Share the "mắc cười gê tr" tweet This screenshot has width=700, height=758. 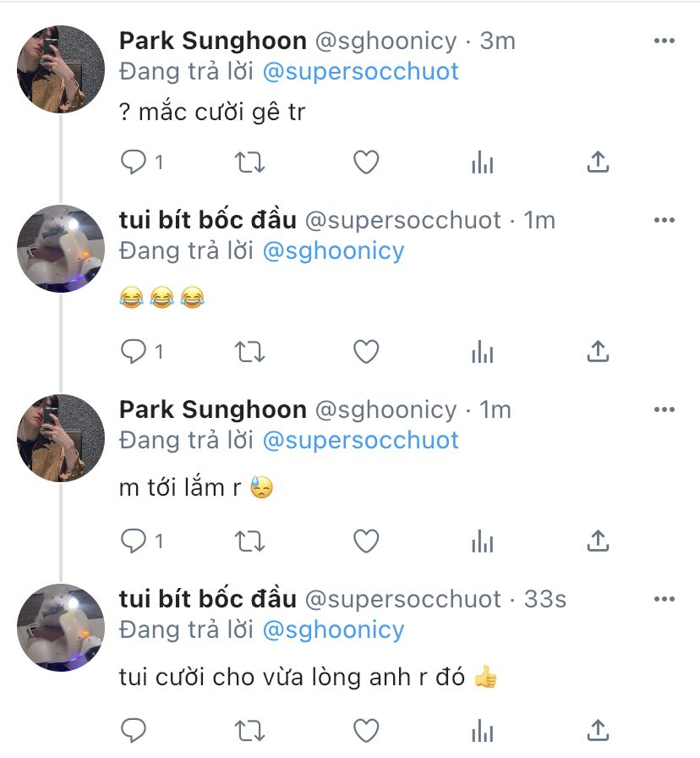598,162
